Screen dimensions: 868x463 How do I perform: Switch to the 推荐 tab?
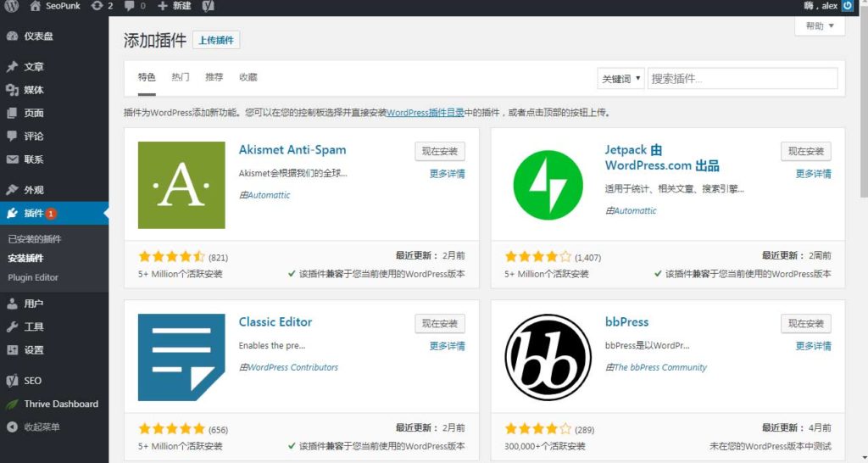[x=214, y=77]
